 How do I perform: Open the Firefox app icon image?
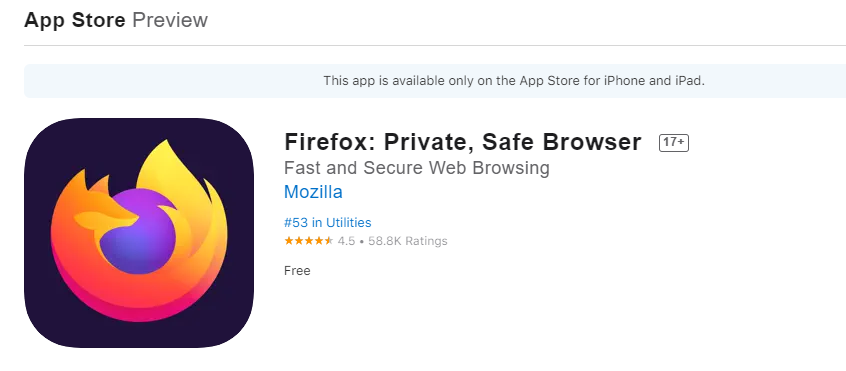(139, 233)
